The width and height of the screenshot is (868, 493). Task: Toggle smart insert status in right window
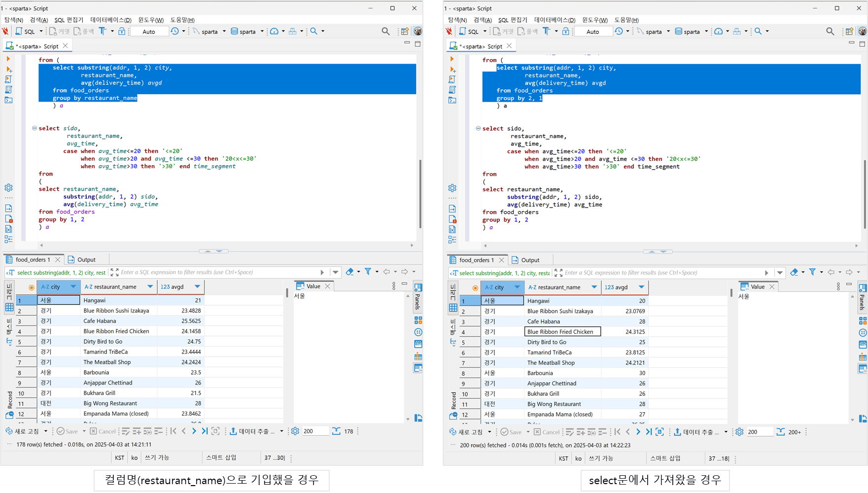click(665, 458)
